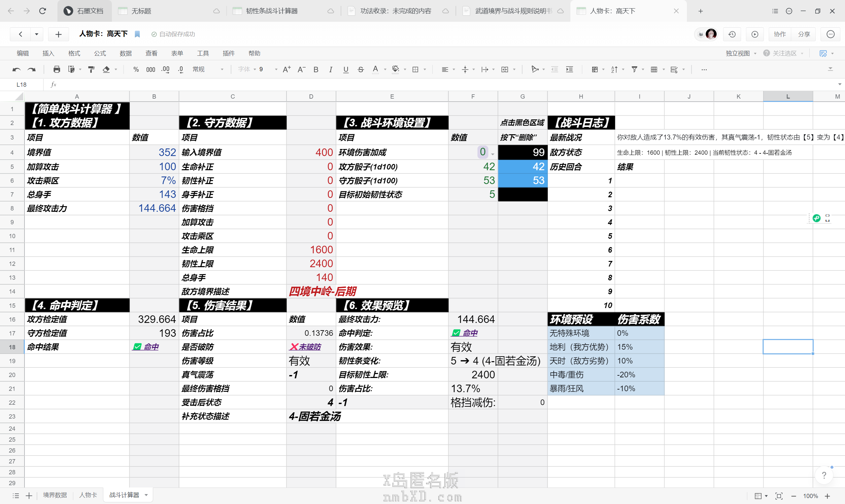Open the 公式 menu
This screenshot has height=504, width=845.
tap(100, 53)
